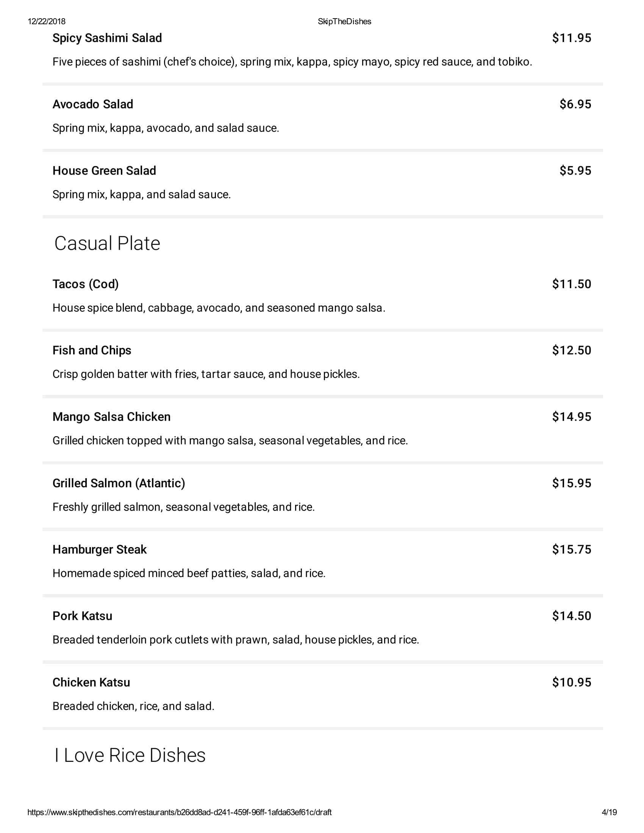Select the Tacos (Cod) menu item

(x=86, y=284)
